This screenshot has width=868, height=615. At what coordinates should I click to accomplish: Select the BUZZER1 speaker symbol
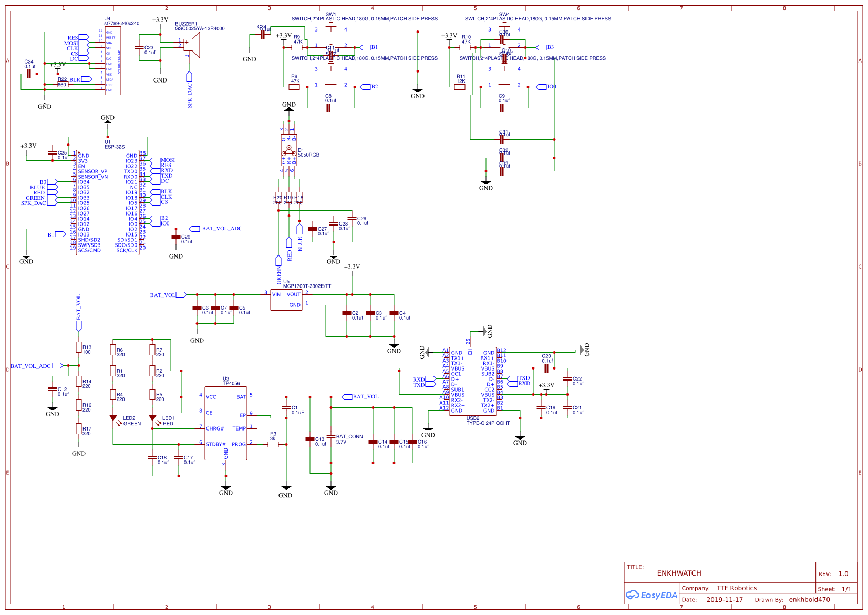click(x=192, y=45)
